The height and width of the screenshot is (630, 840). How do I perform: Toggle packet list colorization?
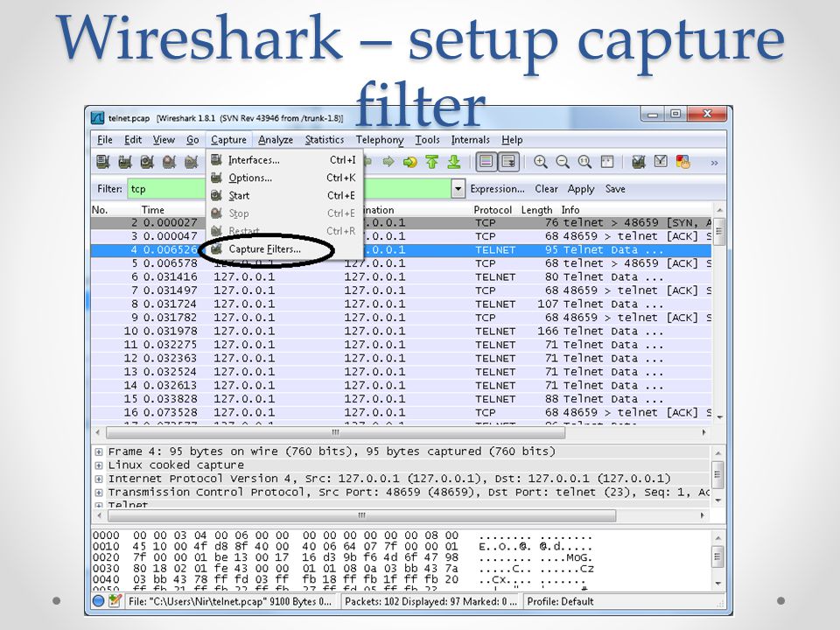(486, 161)
